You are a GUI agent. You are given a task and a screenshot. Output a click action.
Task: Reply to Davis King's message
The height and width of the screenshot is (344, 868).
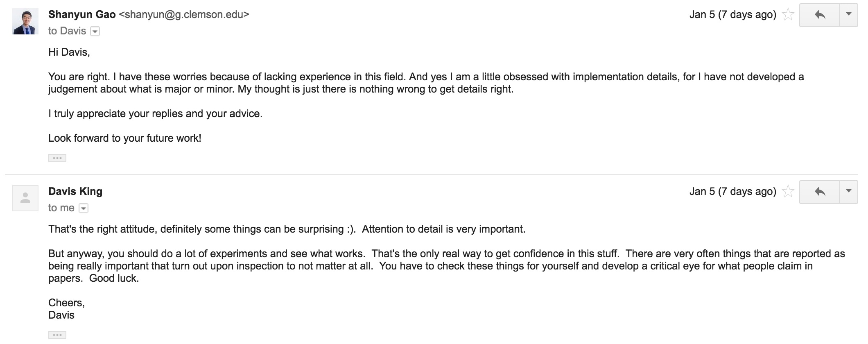(x=820, y=192)
